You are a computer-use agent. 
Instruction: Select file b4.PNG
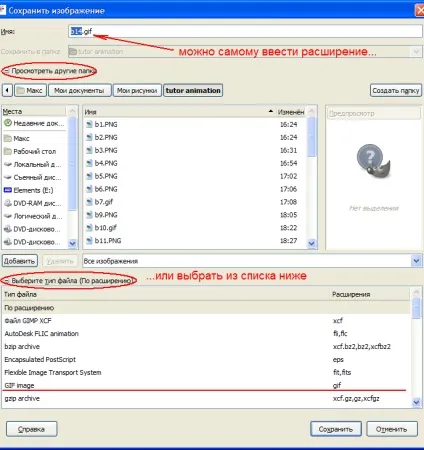point(195,163)
